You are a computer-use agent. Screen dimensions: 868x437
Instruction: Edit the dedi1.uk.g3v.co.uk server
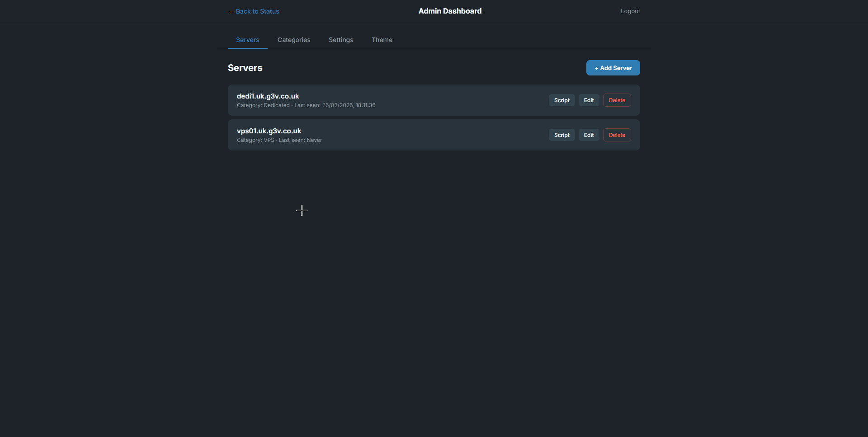[589, 100]
